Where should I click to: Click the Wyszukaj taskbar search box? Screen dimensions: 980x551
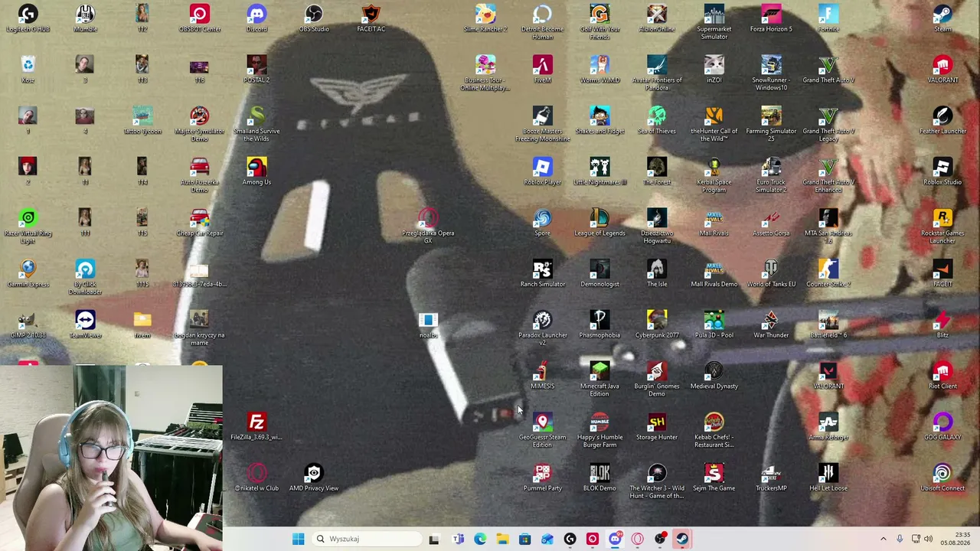[366, 539]
